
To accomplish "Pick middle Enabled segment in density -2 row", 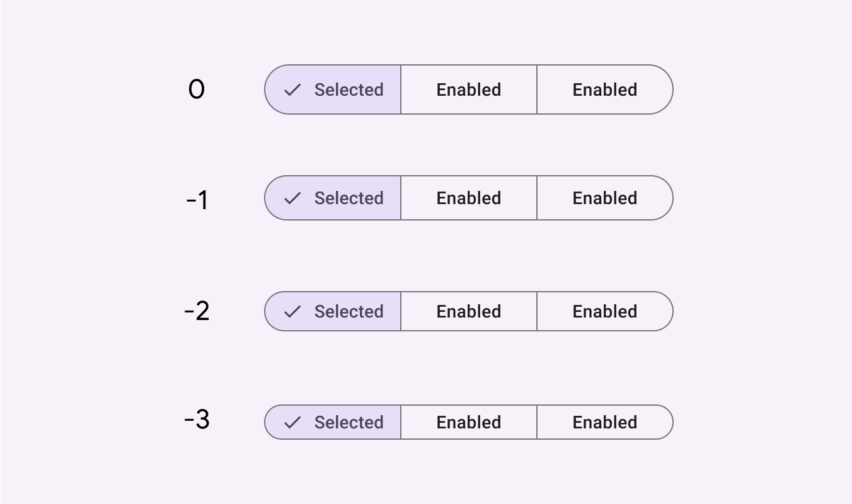I will [469, 312].
